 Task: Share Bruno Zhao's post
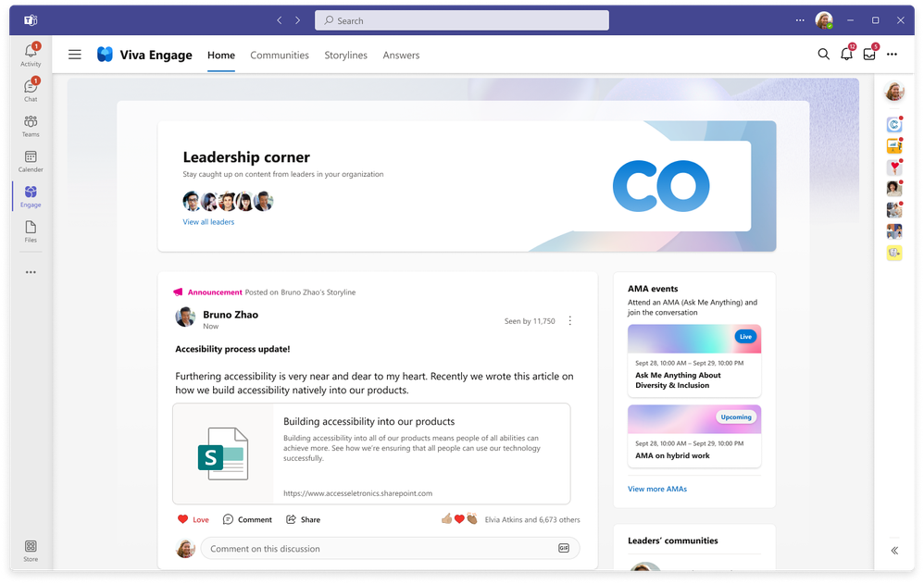coord(303,520)
